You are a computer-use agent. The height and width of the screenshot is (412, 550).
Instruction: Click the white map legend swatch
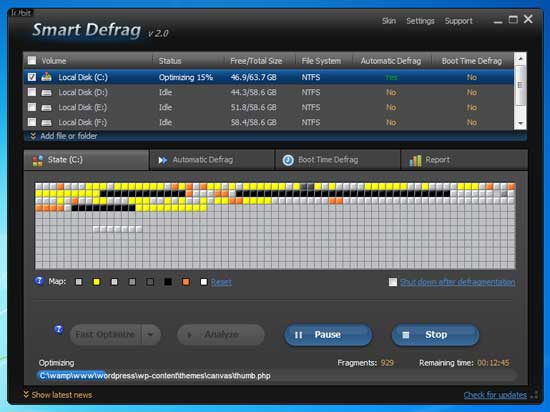[x=204, y=282]
